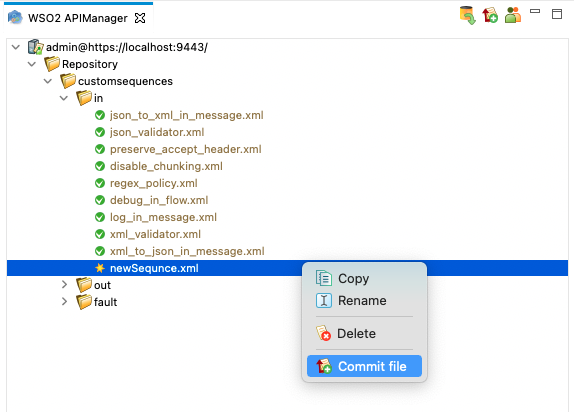Click the Copy icon in context menu

tap(324, 278)
